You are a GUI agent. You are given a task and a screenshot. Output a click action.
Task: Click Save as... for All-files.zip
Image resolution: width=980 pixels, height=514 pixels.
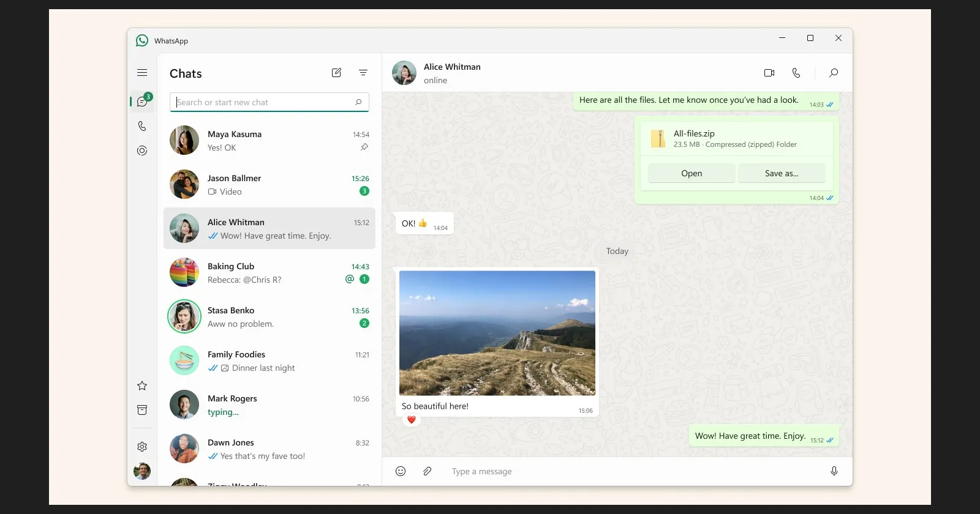[x=782, y=173]
